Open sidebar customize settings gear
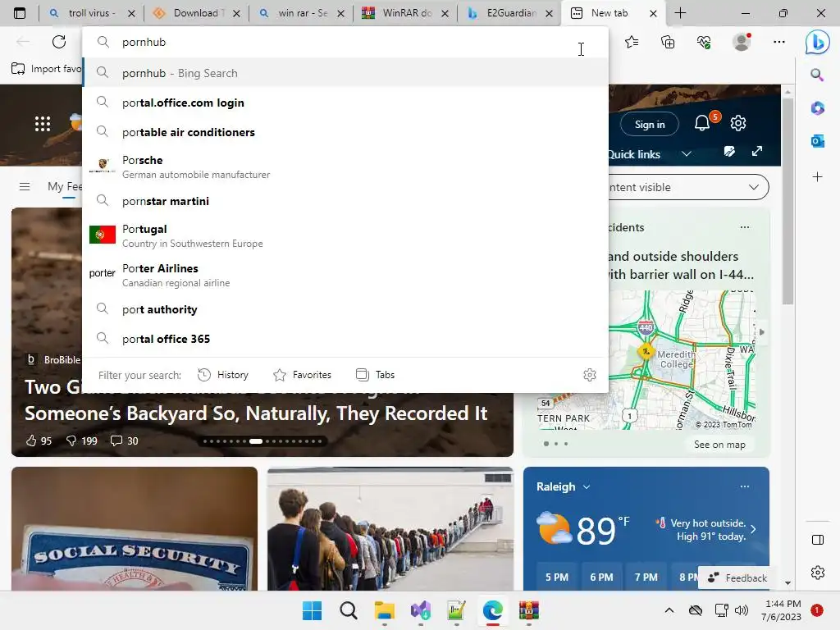The width and height of the screenshot is (840, 630). pyautogui.click(x=818, y=572)
